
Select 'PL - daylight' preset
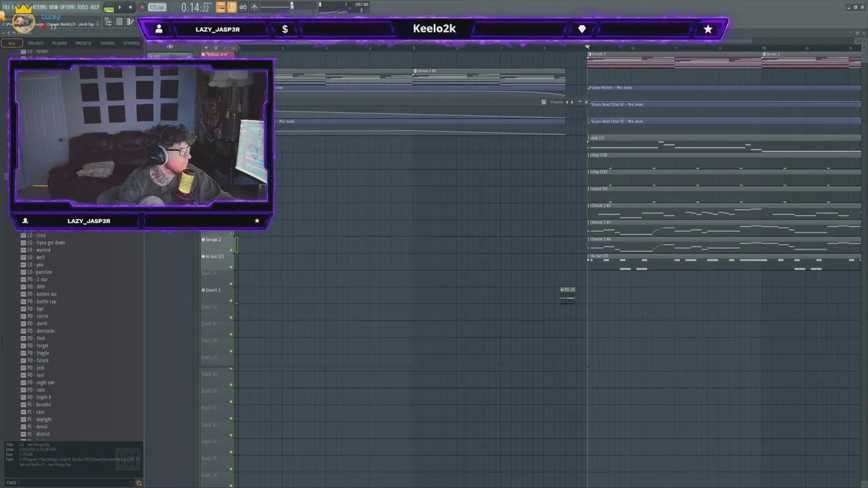(39, 420)
